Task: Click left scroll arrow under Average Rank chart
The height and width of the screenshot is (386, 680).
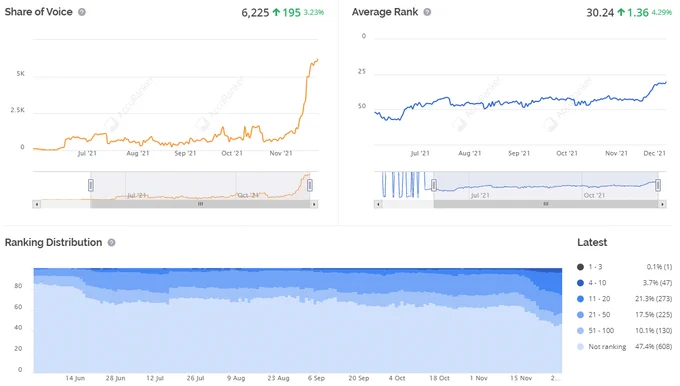Action: [378, 204]
